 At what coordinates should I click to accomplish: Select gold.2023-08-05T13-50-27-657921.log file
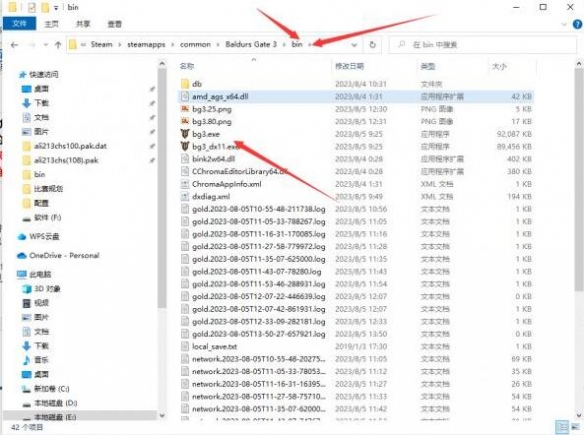coord(258,334)
